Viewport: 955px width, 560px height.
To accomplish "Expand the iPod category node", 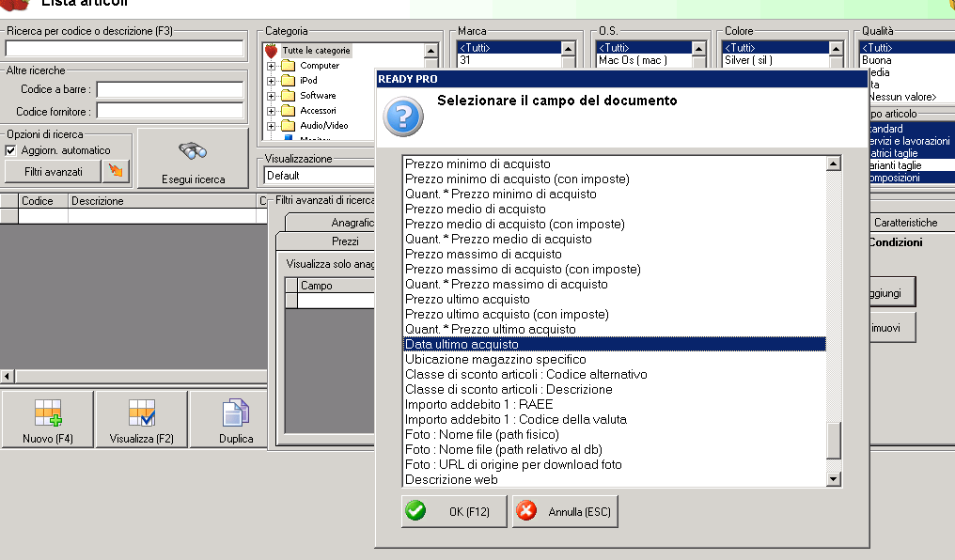I will click(x=271, y=81).
